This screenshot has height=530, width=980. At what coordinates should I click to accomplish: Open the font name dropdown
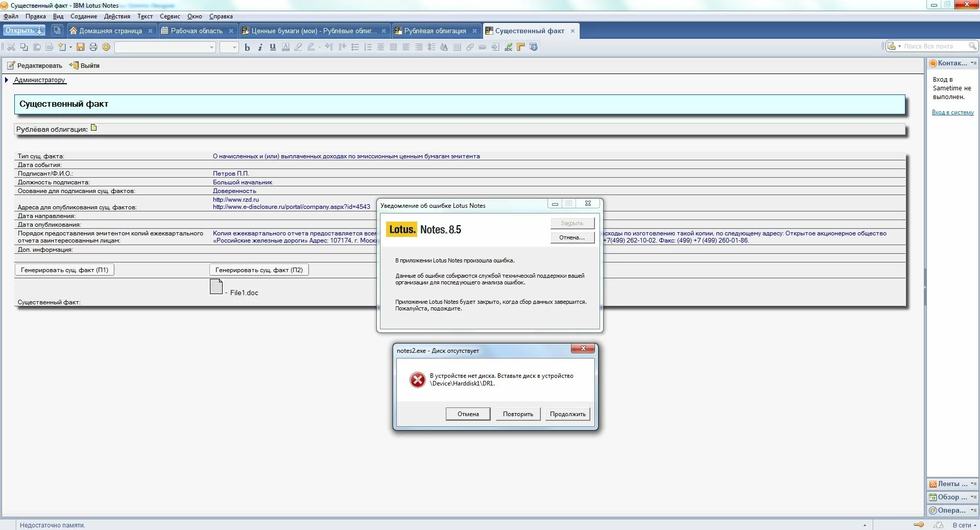pyautogui.click(x=211, y=47)
